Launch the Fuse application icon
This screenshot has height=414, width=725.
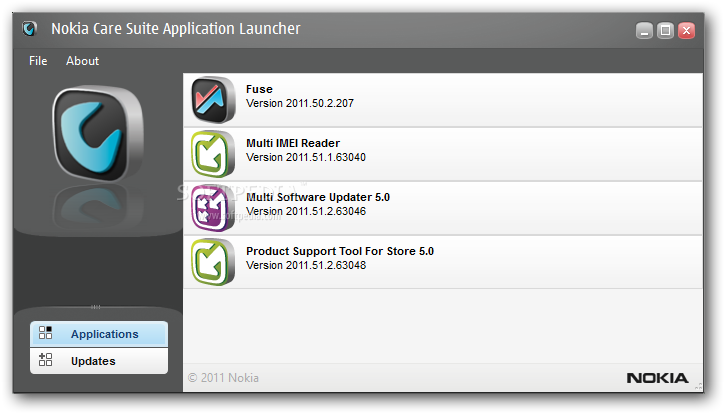pos(213,100)
